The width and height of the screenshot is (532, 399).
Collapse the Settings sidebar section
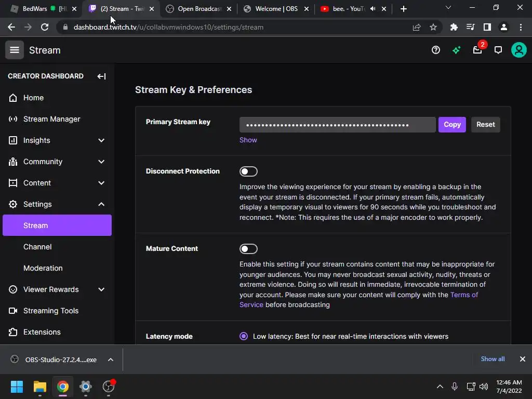tap(101, 204)
